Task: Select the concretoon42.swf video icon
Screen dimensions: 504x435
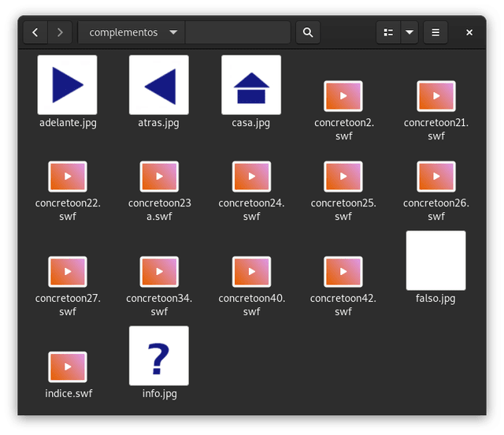Action: tap(343, 272)
